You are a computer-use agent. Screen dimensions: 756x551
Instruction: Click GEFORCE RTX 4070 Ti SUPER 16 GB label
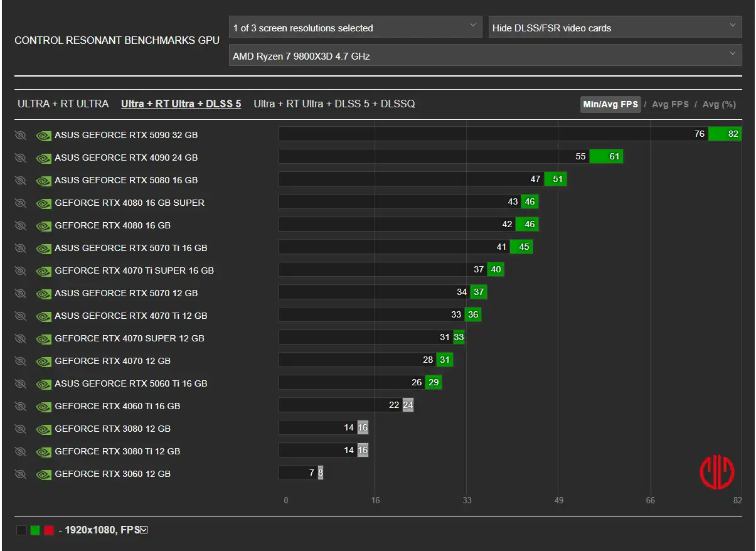pyautogui.click(x=134, y=270)
